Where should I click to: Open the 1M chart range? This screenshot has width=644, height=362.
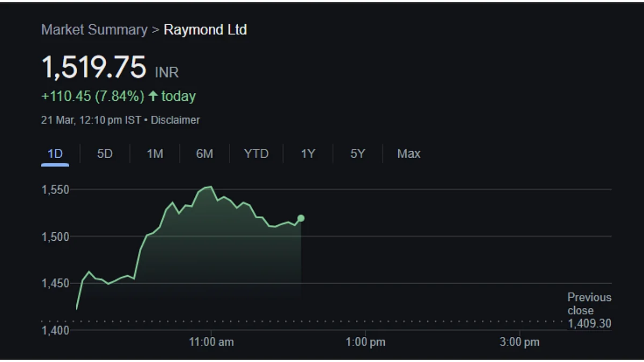[155, 154]
